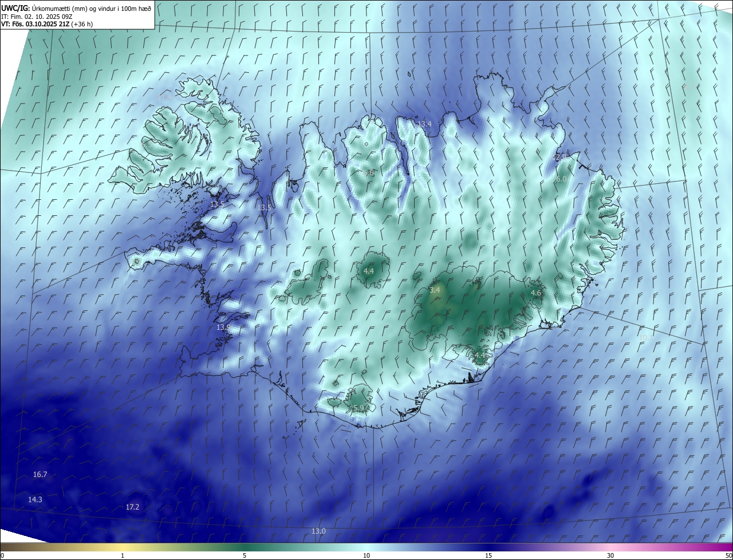Click the 10 tick label on the color scale
This screenshot has width=733, height=560.
(366, 555)
